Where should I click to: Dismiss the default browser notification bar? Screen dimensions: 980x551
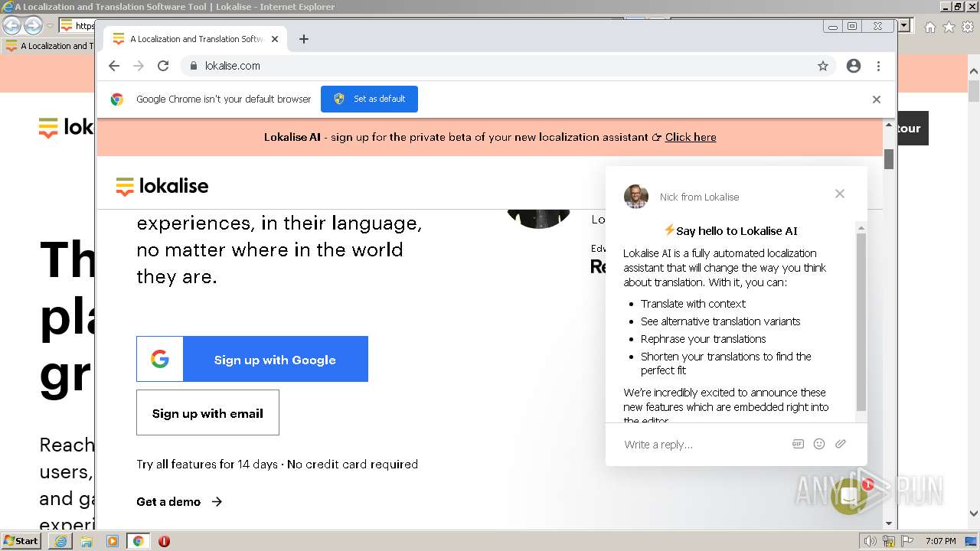[877, 99]
